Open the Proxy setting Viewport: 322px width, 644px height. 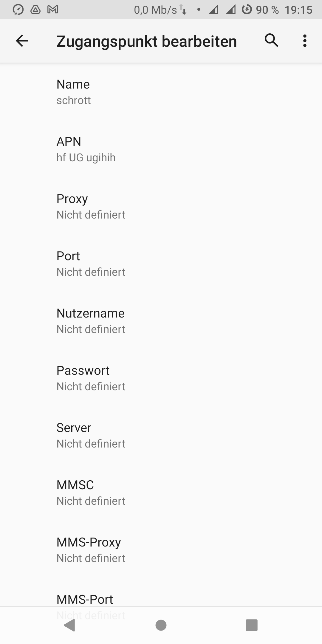pyautogui.click(x=161, y=206)
